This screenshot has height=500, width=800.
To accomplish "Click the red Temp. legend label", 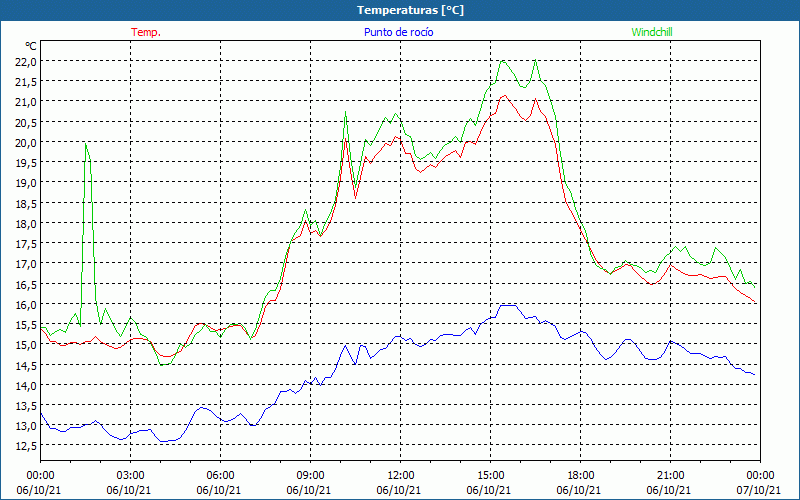I will pos(146,32).
